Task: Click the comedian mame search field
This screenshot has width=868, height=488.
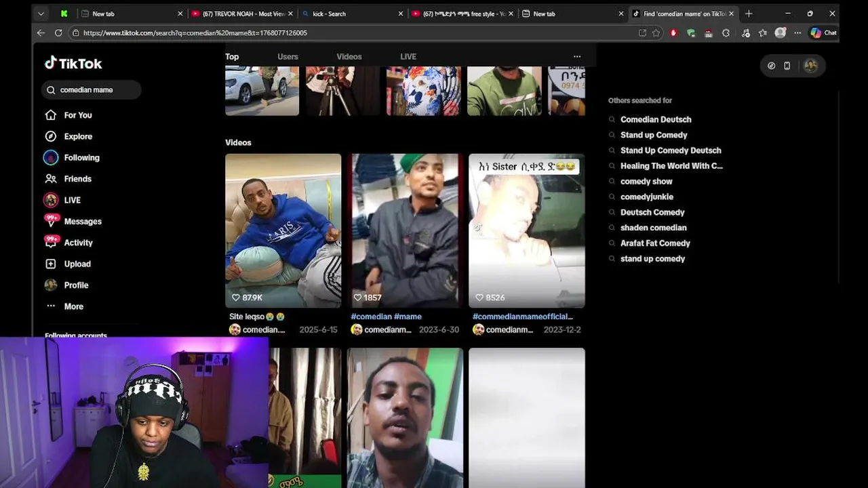Action: (x=92, y=89)
